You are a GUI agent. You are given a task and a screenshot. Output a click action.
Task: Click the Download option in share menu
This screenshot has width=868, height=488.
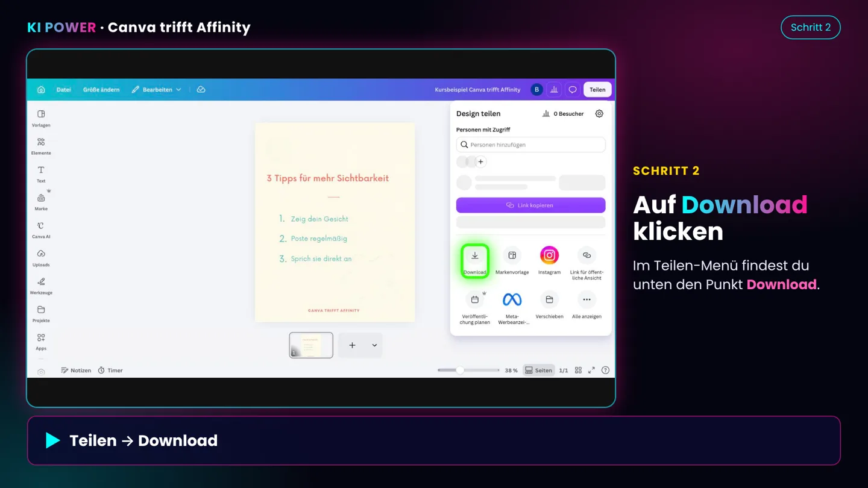[x=475, y=260]
